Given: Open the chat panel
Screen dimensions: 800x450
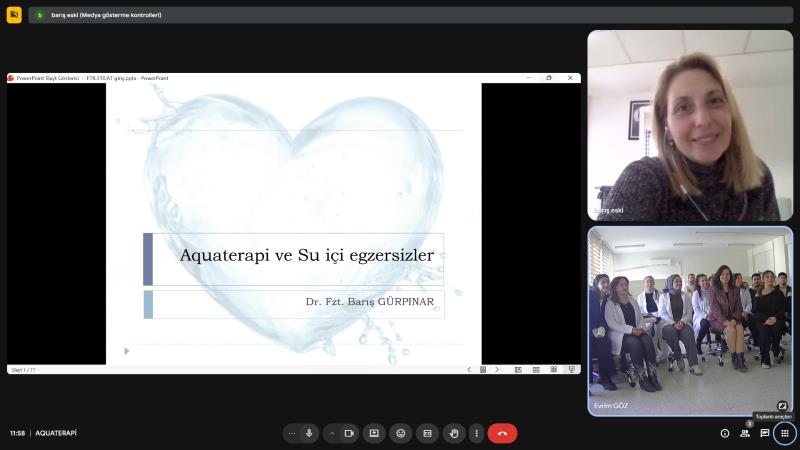Looking at the screenshot, I should coord(765,433).
